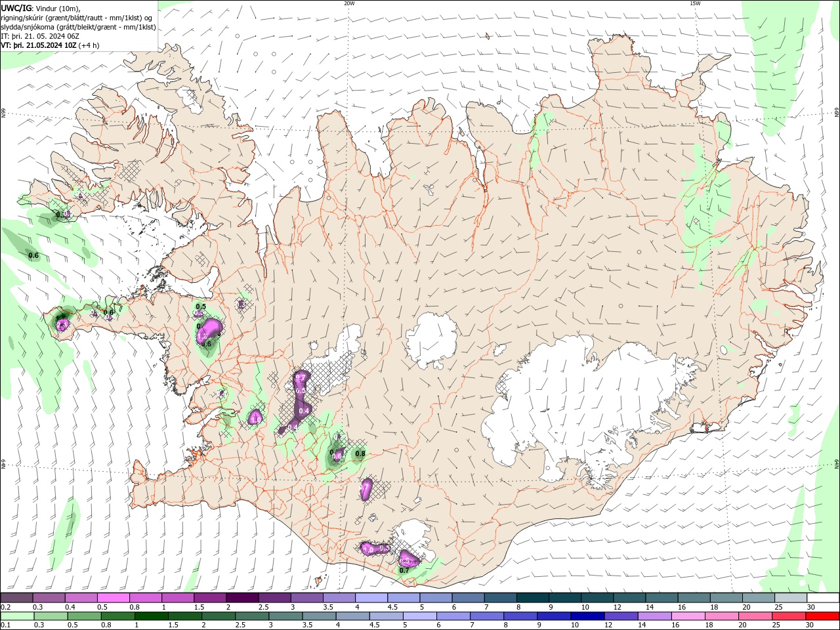Pick lower legend deep blue swatch between 10 and 12

587,616
